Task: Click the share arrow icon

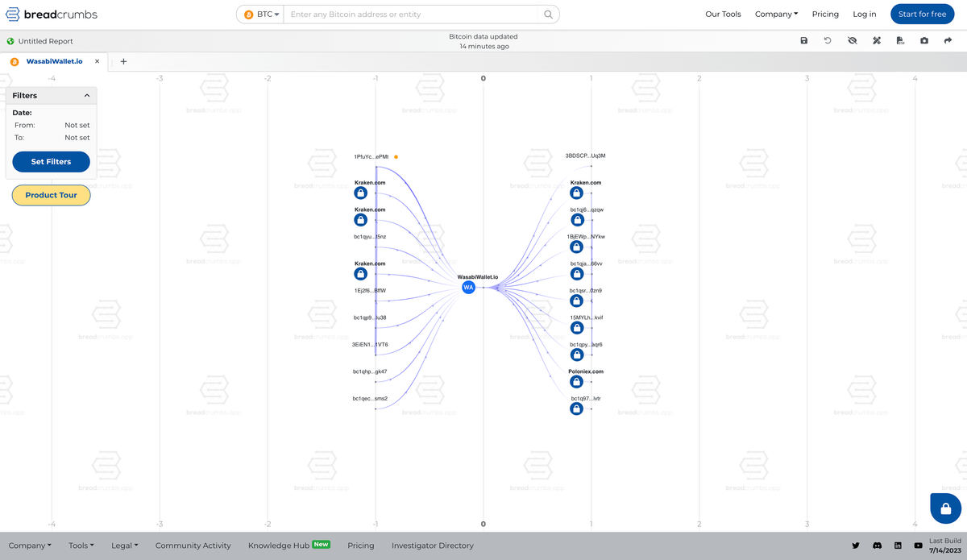Action: pyautogui.click(x=948, y=40)
